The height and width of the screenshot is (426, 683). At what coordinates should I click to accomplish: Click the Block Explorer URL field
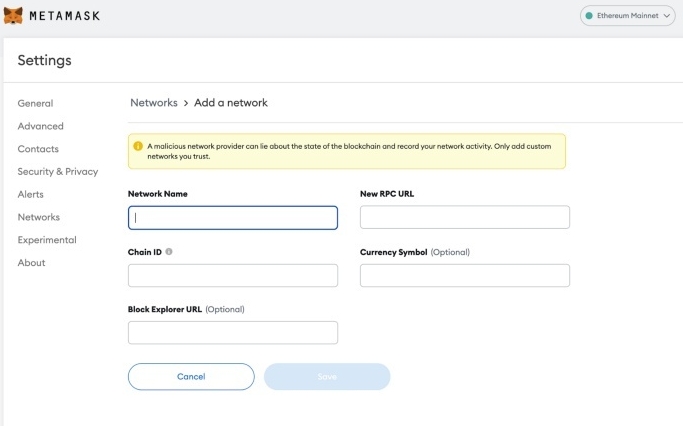pos(233,333)
